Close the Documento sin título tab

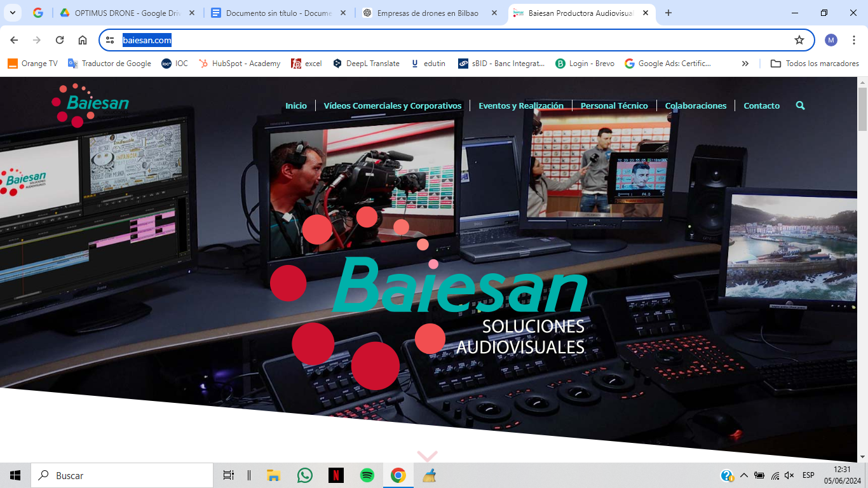coord(343,13)
